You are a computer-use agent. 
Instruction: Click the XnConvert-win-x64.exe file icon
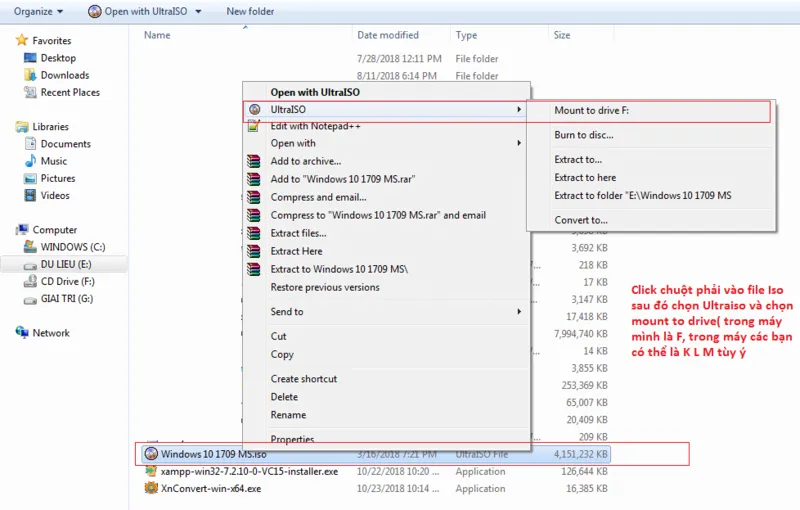151,488
